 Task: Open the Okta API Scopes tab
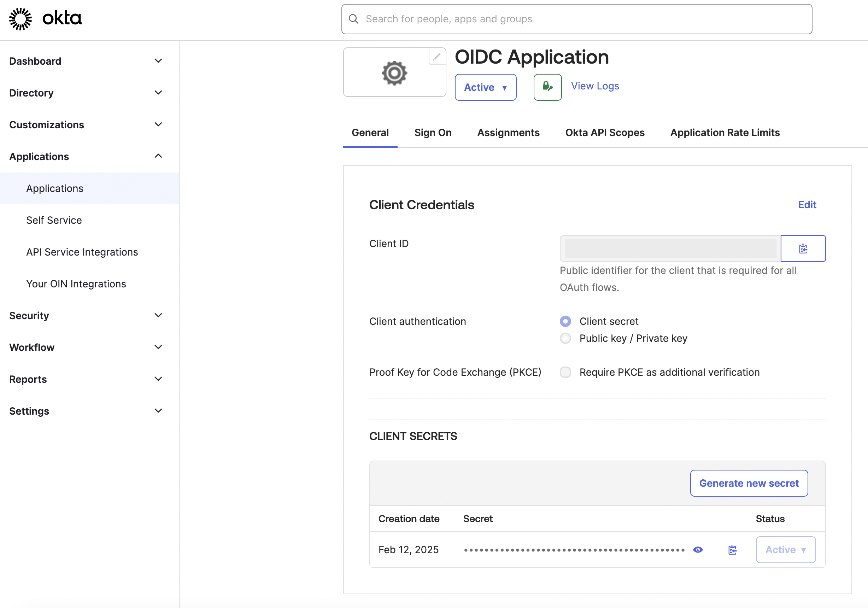click(x=605, y=133)
